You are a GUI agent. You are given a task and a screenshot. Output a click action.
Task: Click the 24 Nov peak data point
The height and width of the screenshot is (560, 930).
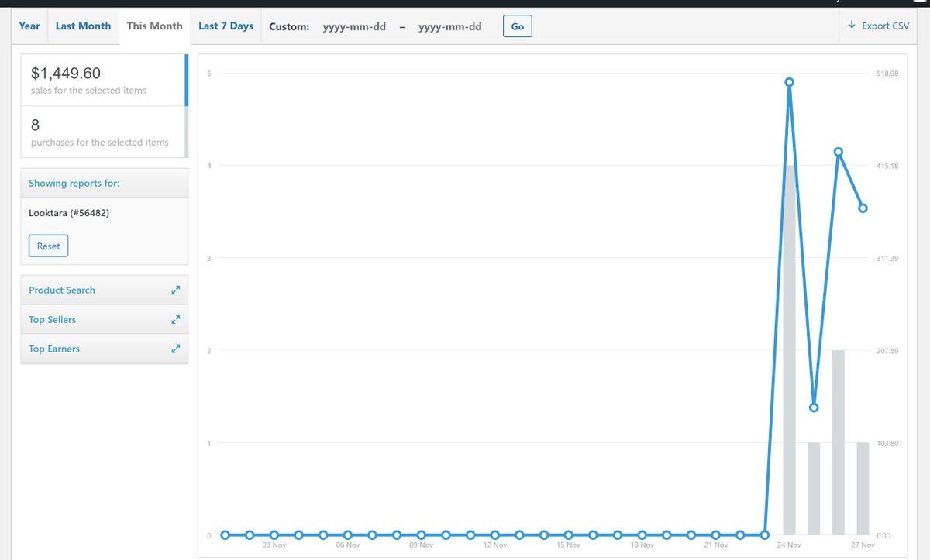click(x=789, y=82)
